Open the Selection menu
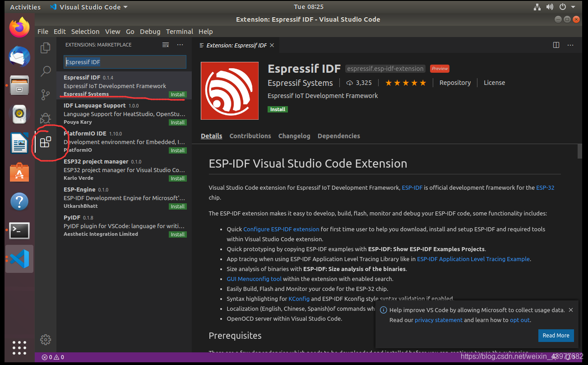Image resolution: width=588 pixels, height=365 pixels. pyautogui.click(x=85, y=32)
